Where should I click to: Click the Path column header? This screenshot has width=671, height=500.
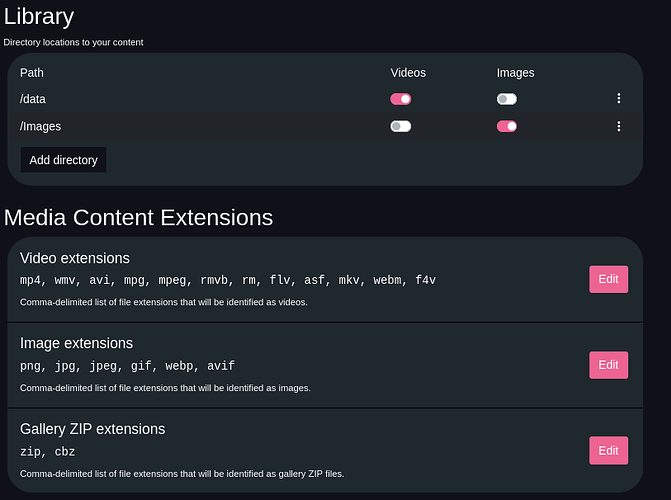point(32,73)
